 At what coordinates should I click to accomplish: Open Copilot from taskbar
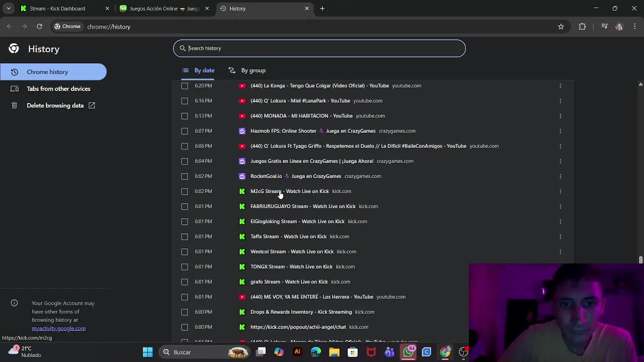pyautogui.click(x=279, y=352)
